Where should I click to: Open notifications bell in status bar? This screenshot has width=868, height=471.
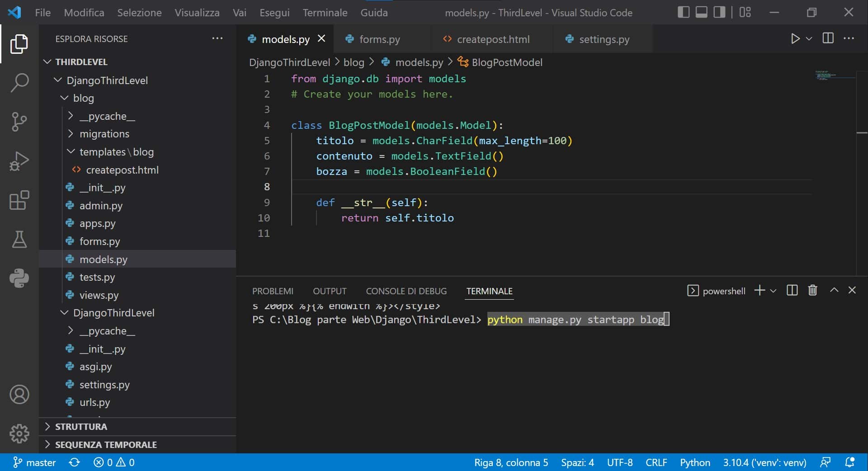click(850, 462)
